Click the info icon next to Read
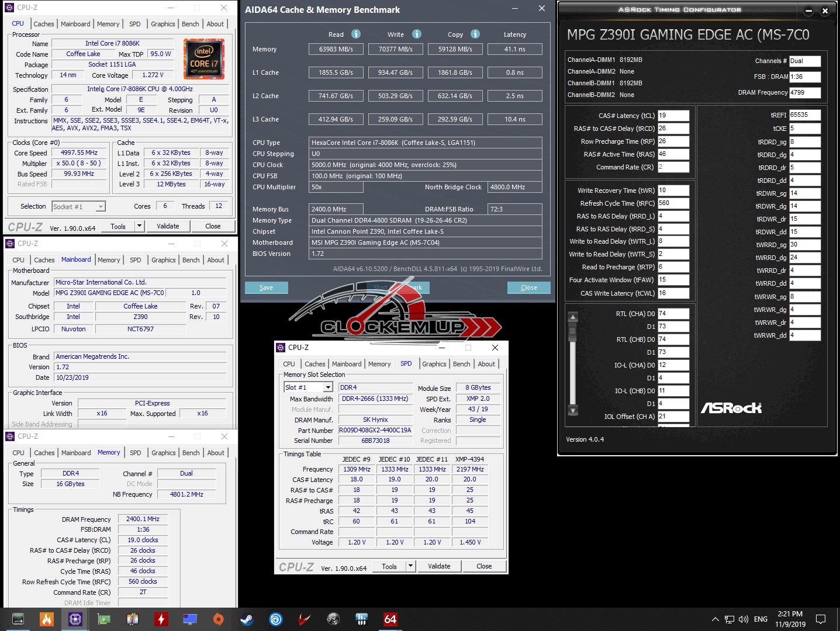Screen dimensions: 840x631 point(355,34)
